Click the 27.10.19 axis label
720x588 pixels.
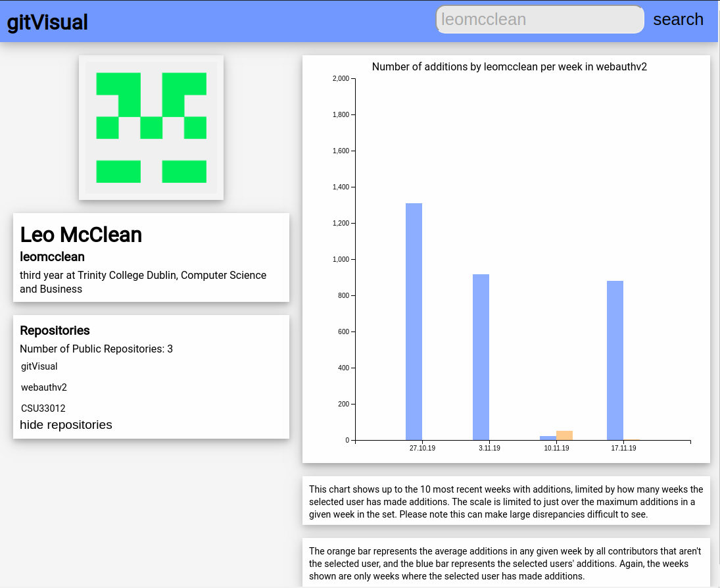pos(422,448)
